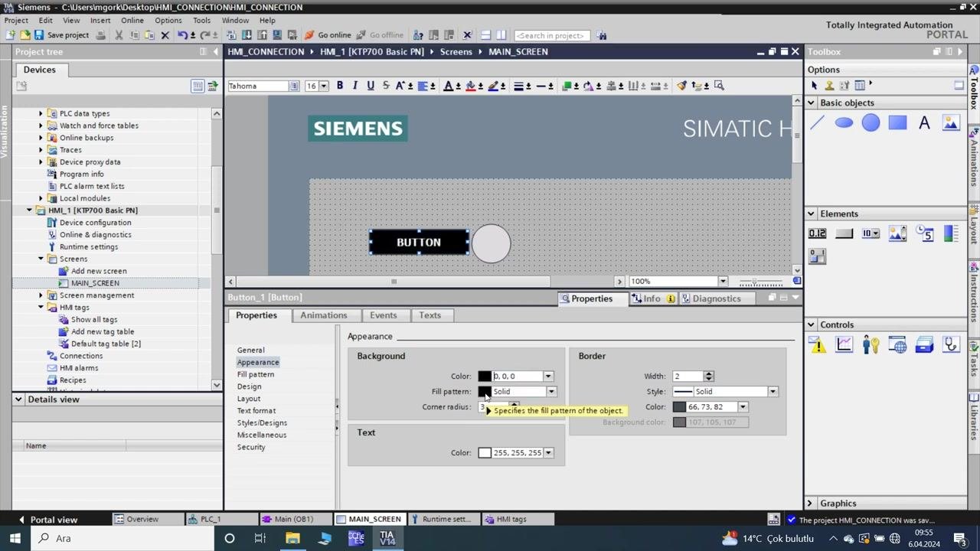Expand the PLC data types folder
Image resolution: width=980 pixels, height=551 pixels.
[x=41, y=113]
